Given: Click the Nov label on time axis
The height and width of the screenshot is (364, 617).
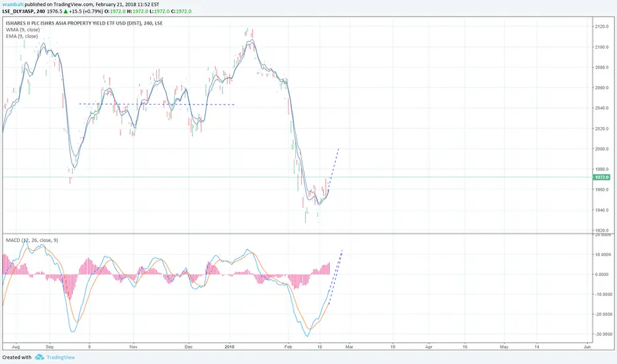Looking at the screenshot, I should point(133,347).
